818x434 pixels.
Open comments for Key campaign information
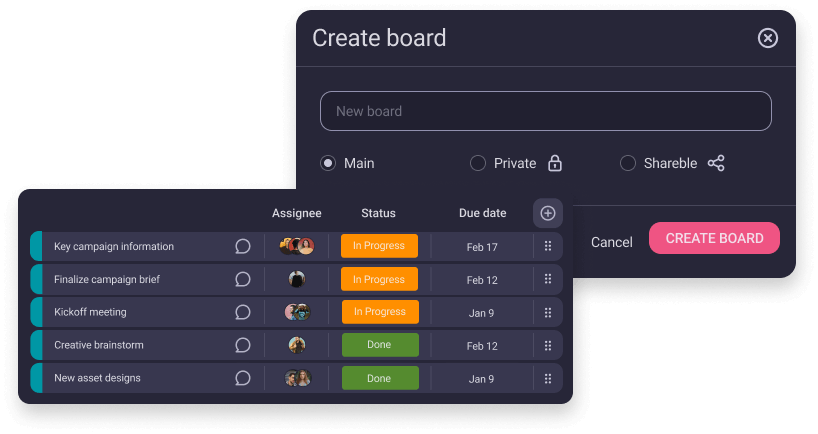pyautogui.click(x=242, y=247)
